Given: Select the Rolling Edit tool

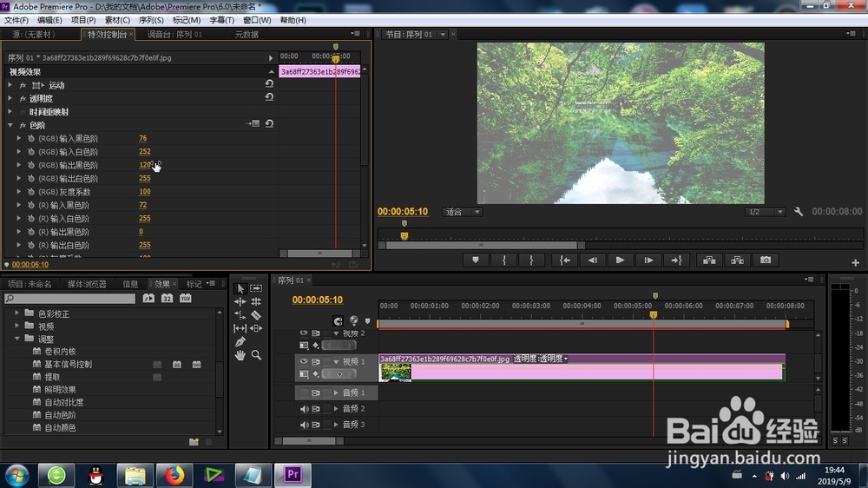Looking at the screenshot, I should pos(256,302).
